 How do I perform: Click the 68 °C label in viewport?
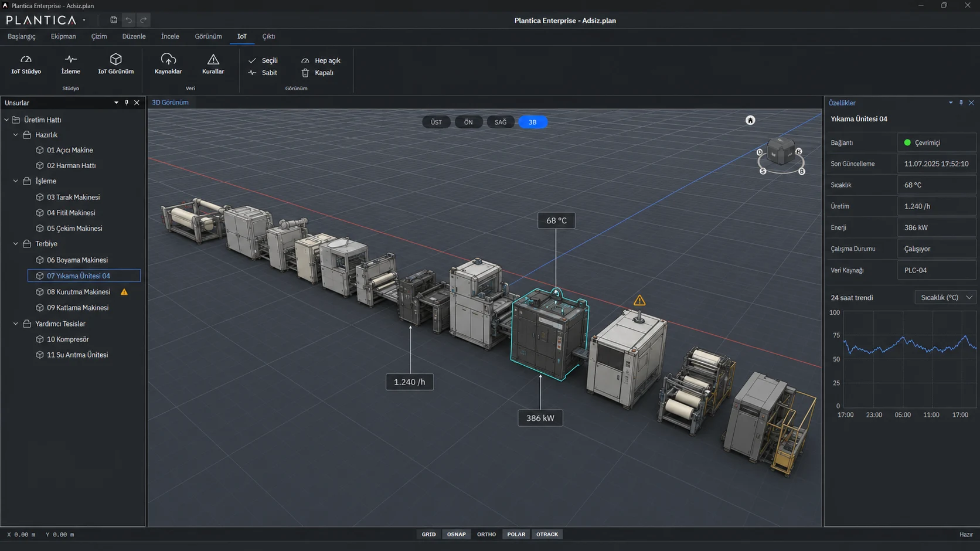click(x=556, y=220)
